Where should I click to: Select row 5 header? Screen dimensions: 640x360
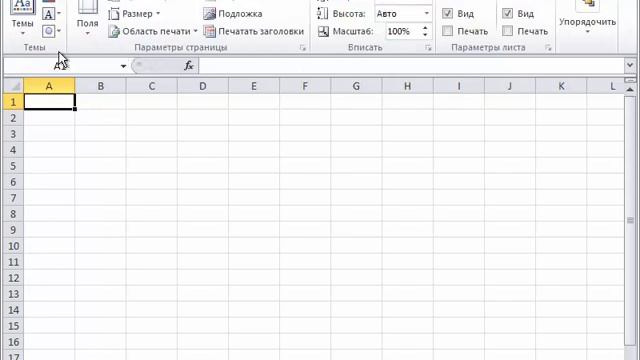click(x=13, y=166)
